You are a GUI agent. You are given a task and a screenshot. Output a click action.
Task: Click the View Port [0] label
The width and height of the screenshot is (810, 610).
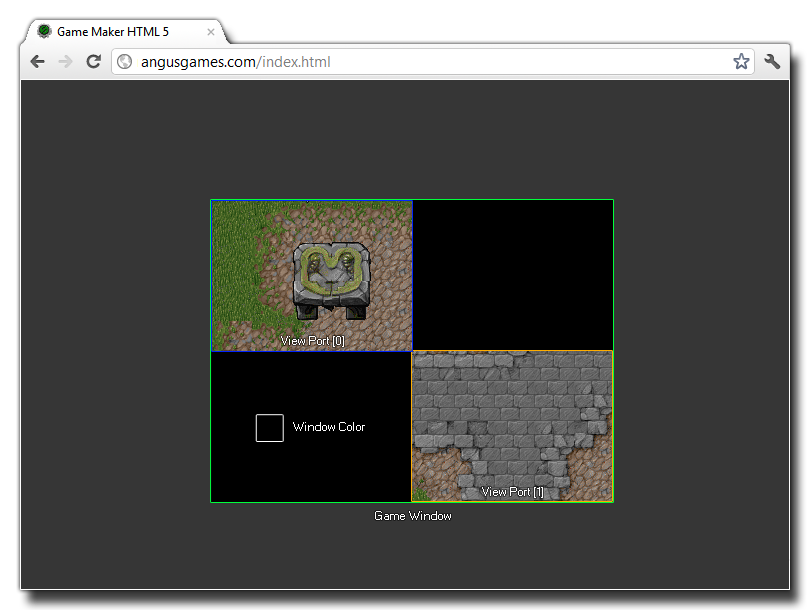click(x=313, y=341)
